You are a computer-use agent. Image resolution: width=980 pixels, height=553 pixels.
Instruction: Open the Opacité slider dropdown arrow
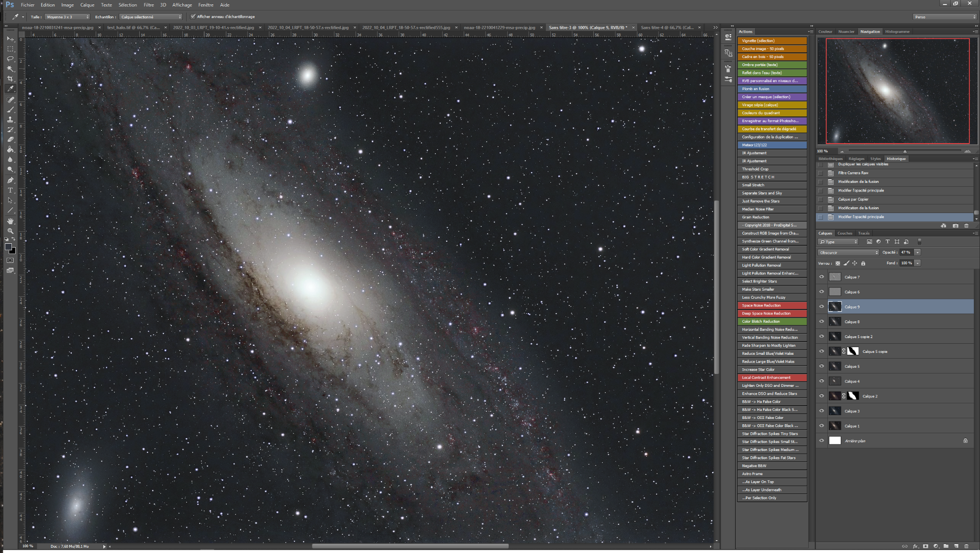(917, 252)
